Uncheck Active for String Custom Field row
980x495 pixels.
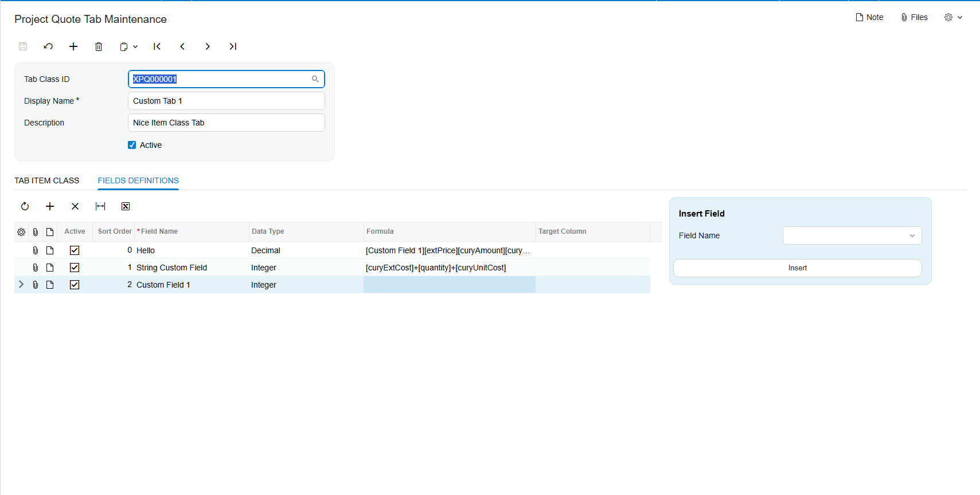[x=75, y=268]
